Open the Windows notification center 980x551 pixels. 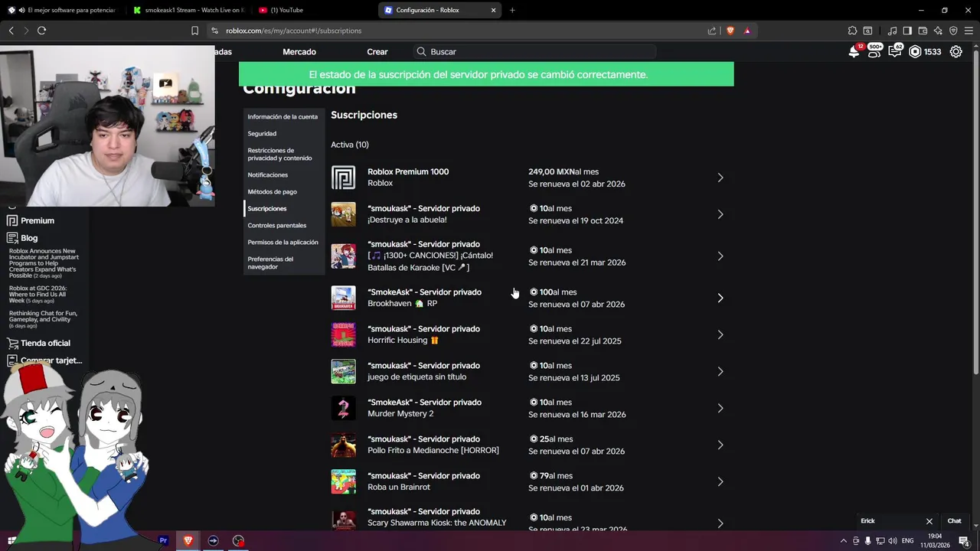[964, 541]
